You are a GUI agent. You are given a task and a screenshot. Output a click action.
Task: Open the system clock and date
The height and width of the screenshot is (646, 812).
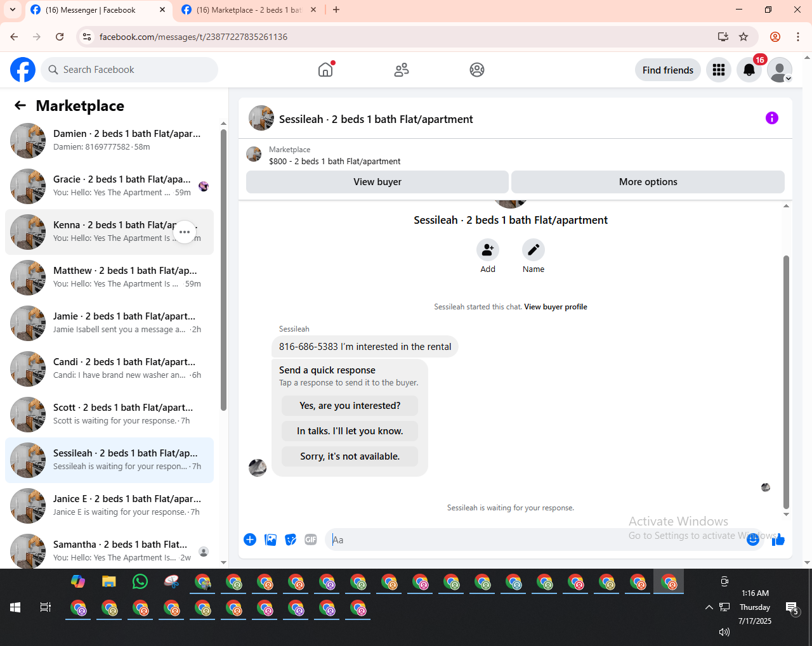tap(755, 607)
